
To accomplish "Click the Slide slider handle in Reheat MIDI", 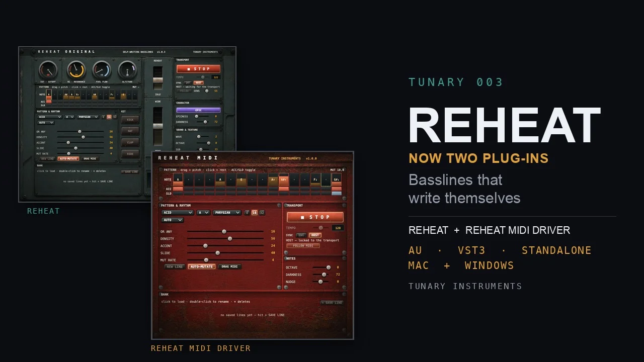I will [217, 253].
